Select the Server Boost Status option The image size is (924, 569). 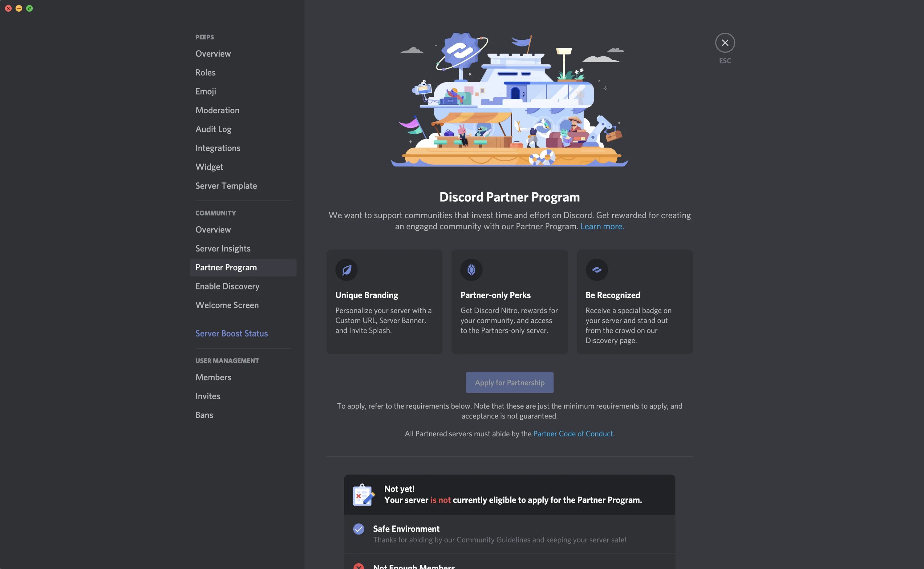click(x=232, y=333)
